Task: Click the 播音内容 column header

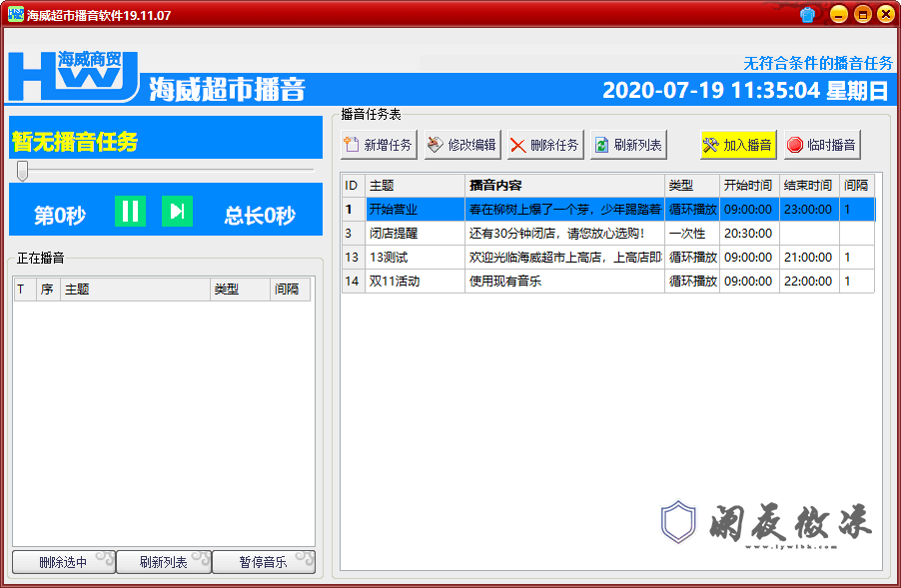Action: click(559, 185)
